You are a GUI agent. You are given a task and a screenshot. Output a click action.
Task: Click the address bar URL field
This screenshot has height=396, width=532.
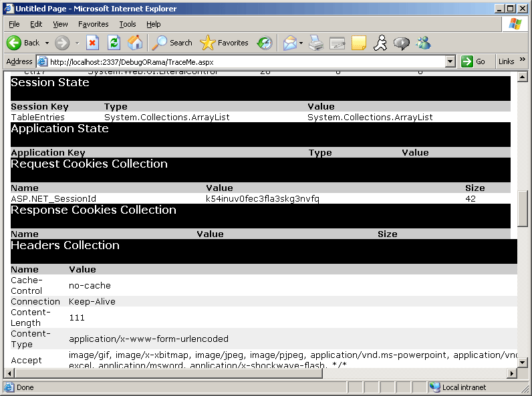[x=241, y=61]
